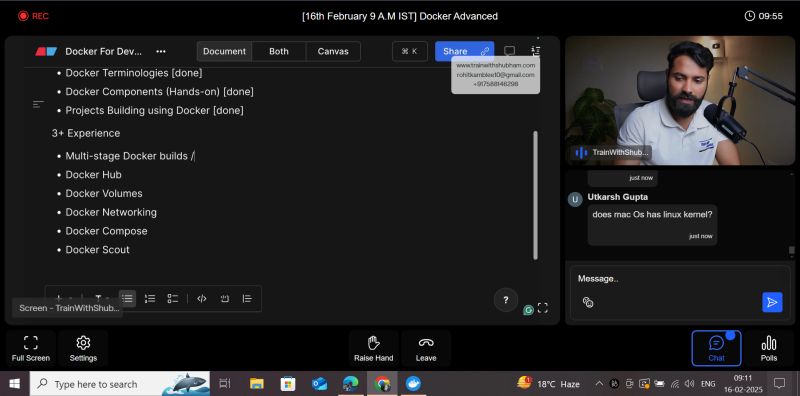
Task: Expand the hidden system tray icons chevron
Action: pos(599,384)
